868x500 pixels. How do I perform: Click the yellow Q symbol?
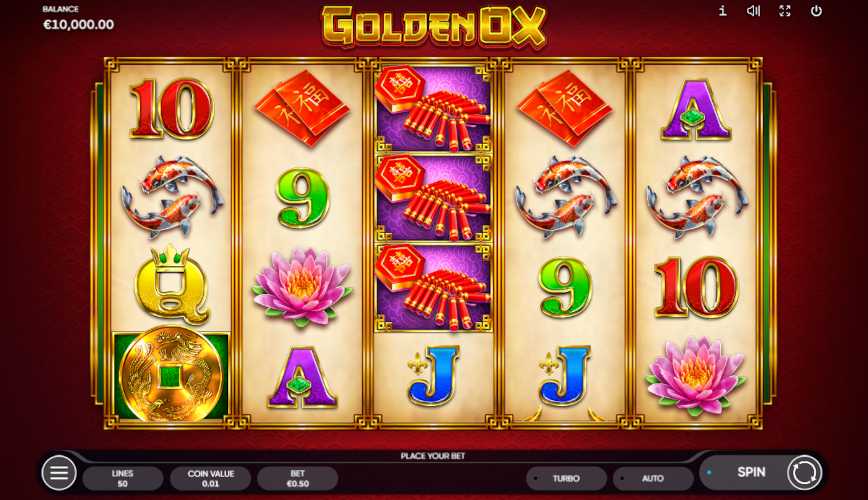click(x=171, y=284)
